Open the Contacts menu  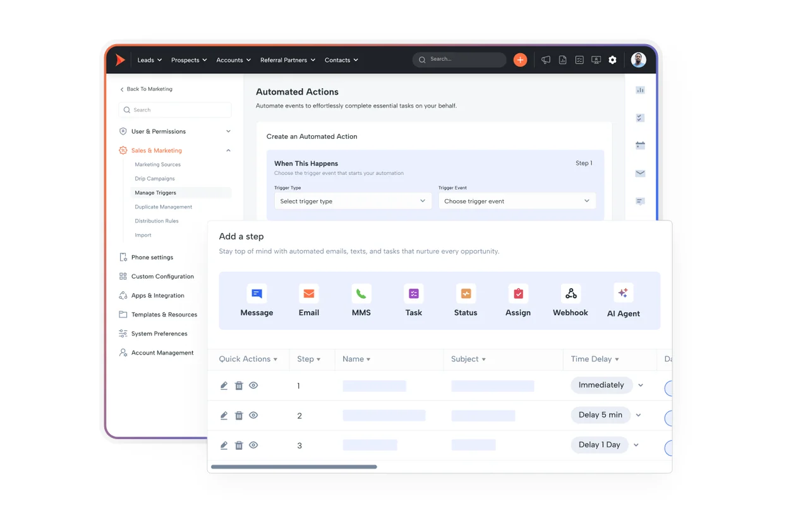341,60
